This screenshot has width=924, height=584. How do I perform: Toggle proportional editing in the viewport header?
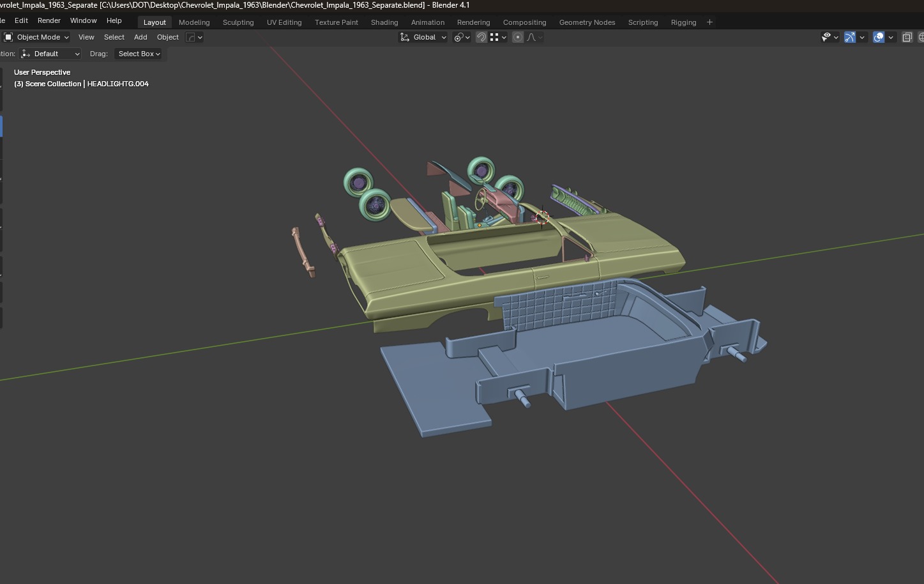[x=518, y=37]
